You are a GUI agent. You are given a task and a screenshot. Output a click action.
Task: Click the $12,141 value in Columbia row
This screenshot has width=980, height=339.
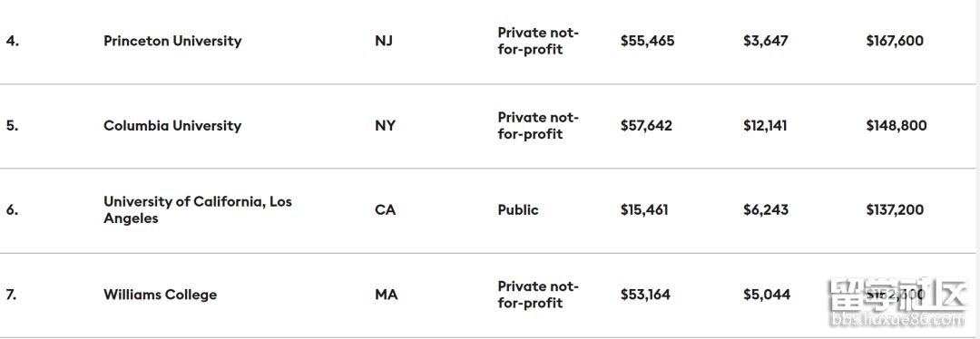pyautogui.click(x=765, y=125)
